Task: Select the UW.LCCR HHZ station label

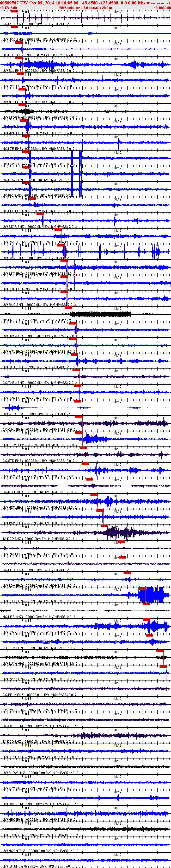Action: tap(40, 835)
